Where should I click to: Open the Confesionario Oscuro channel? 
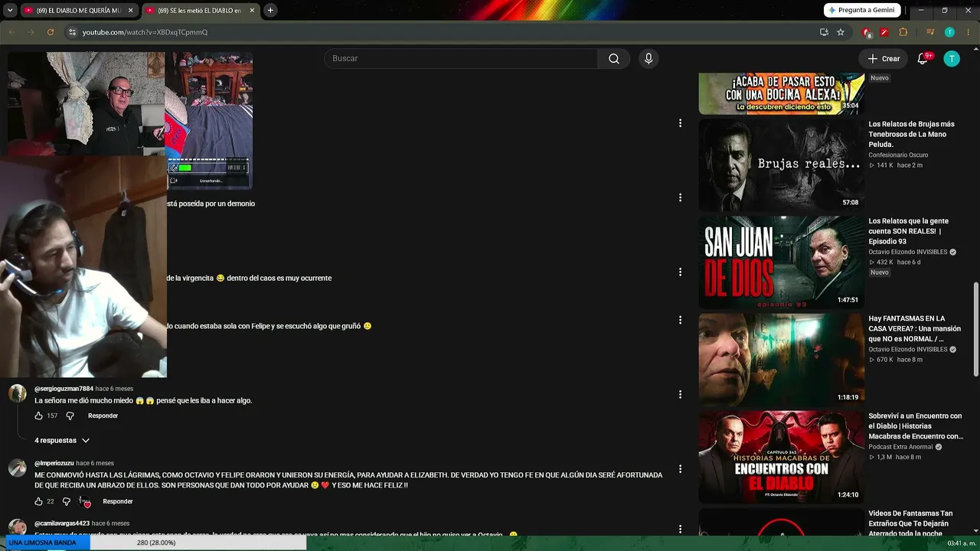898,155
